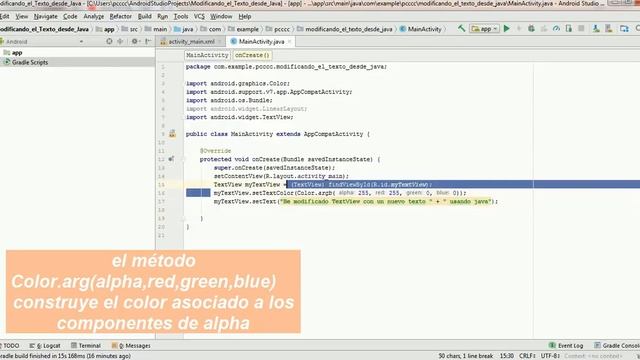Image resolution: width=640 pixels, height=360 pixels.
Task: Click the override gutter icon beside onCreate
Action: click(x=171, y=159)
